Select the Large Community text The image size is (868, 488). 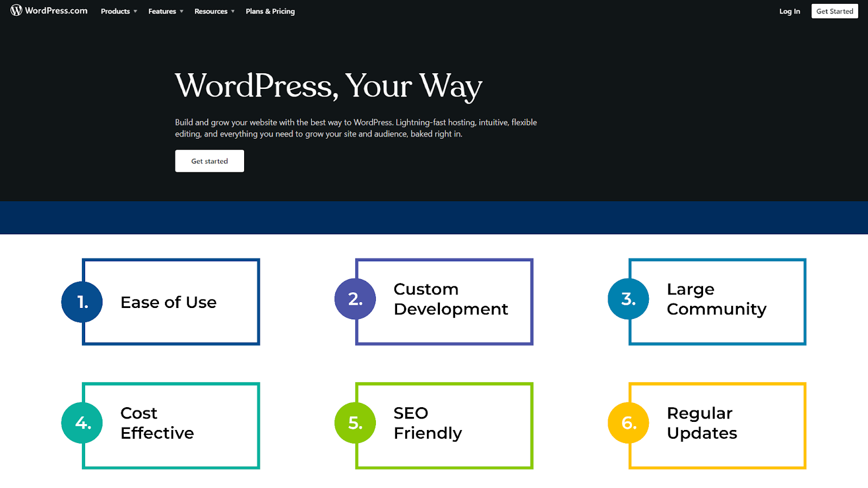[x=717, y=299]
